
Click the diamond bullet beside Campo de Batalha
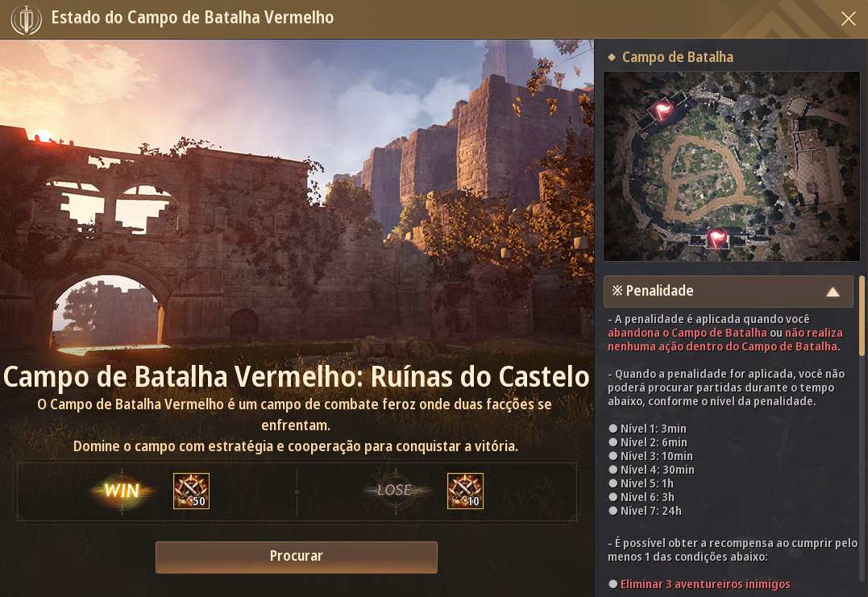pos(612,57)
